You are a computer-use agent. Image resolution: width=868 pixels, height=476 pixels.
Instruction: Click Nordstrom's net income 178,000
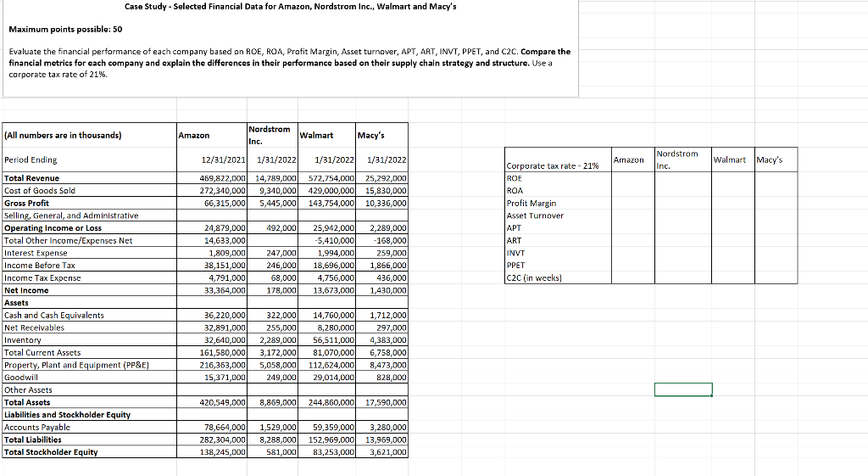[x=281, y=290]
